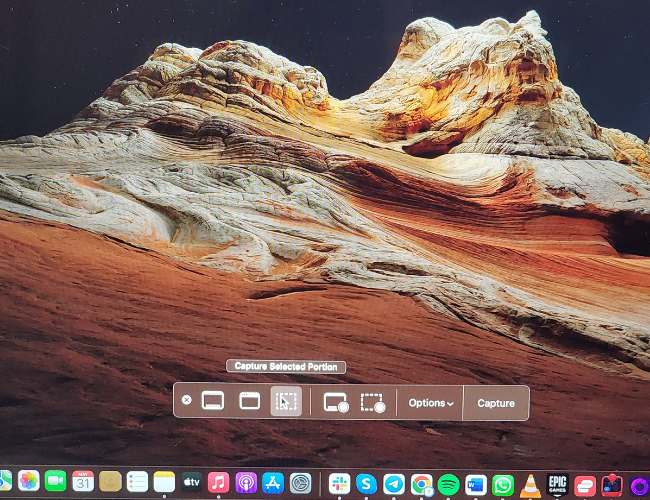This screenshot has height=500, width=650.
Task: Open Calendar showing May 31 in dock
Action: pyautogui.click(x=83, y=481)
